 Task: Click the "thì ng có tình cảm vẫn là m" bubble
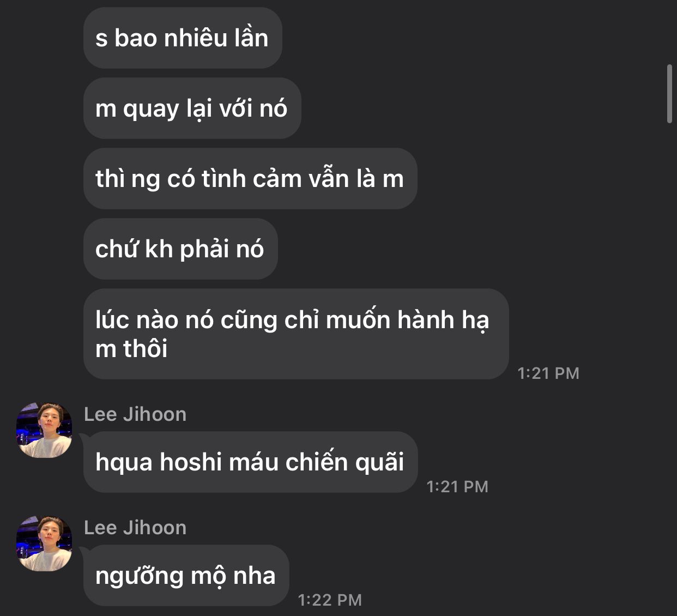click(250, 179)
